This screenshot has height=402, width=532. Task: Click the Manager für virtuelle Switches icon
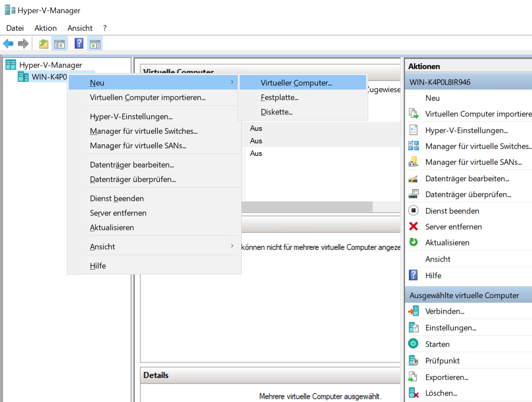[x=413, y=146]
